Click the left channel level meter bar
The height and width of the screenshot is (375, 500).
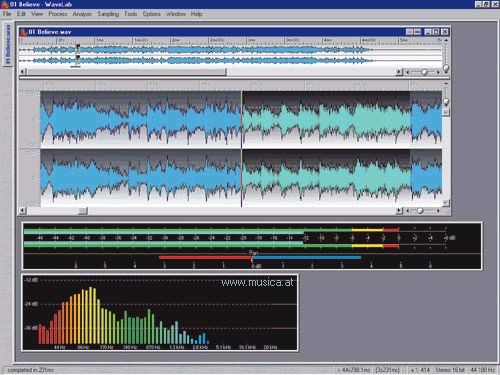coord(211,230)
